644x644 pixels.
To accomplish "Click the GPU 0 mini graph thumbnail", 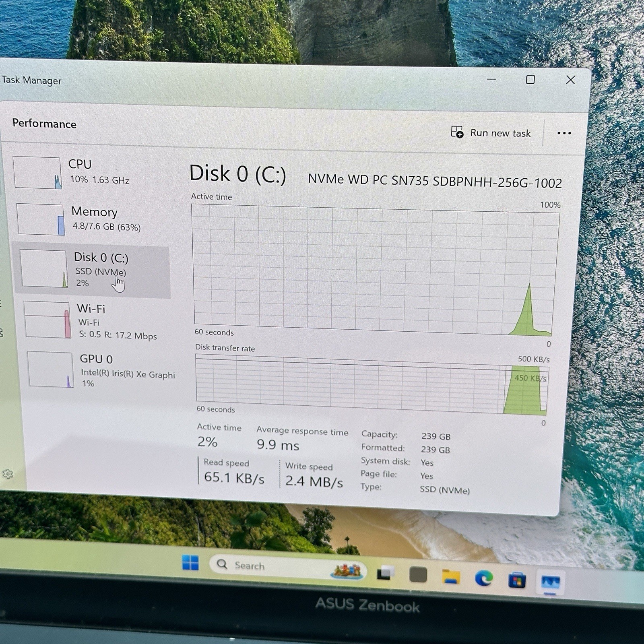I will click(51, 369).
